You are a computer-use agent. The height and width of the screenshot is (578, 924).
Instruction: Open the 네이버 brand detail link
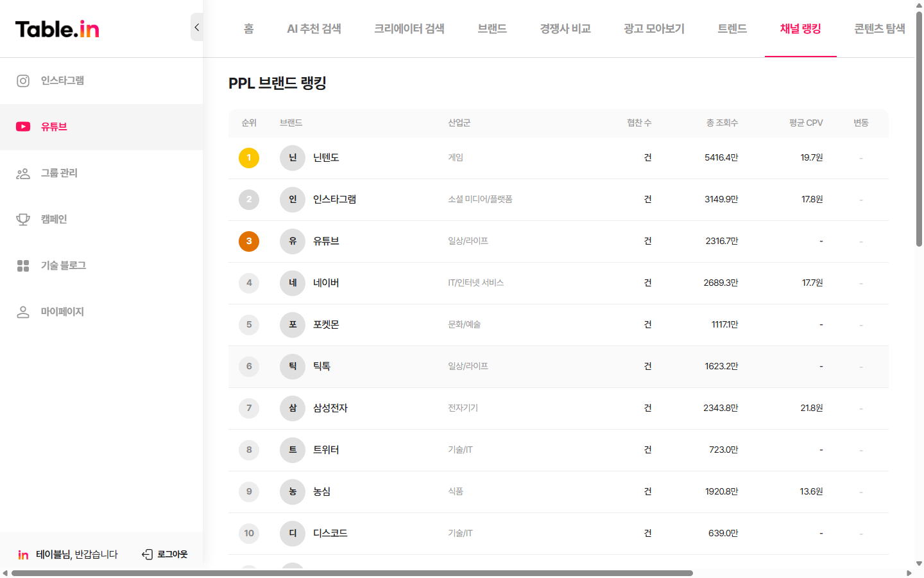327,283
